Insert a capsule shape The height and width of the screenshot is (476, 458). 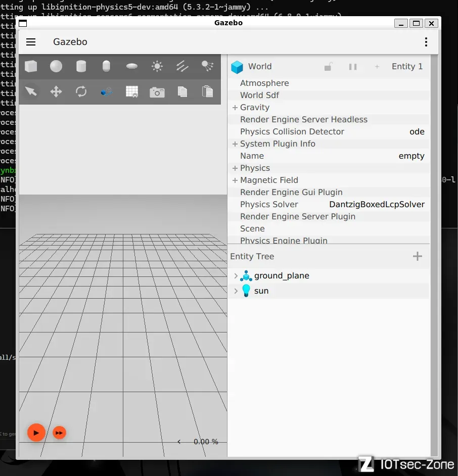tap(106, 66)
